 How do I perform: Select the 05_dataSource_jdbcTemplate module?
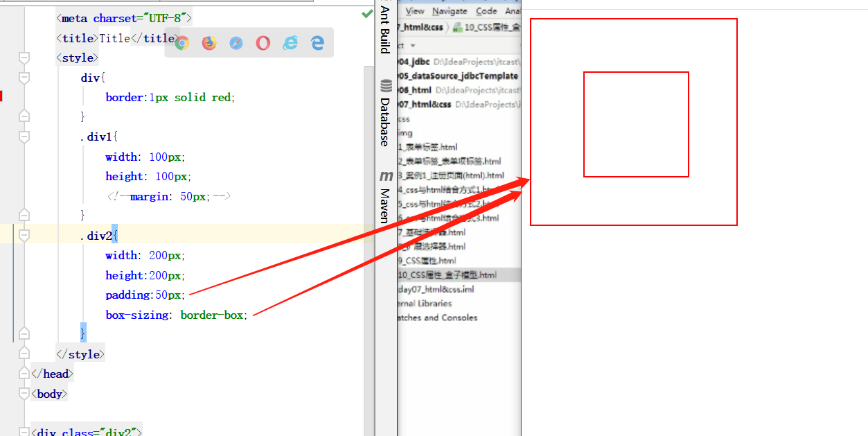point(458,76)
